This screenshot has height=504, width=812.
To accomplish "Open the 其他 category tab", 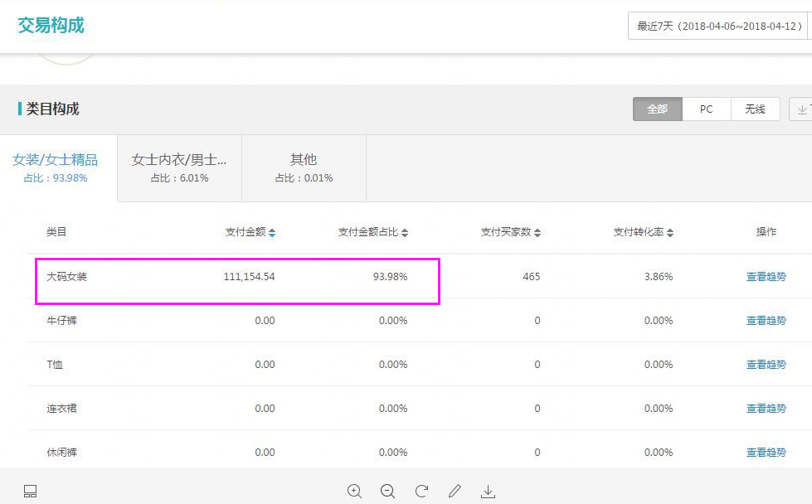I will [304, 167].
